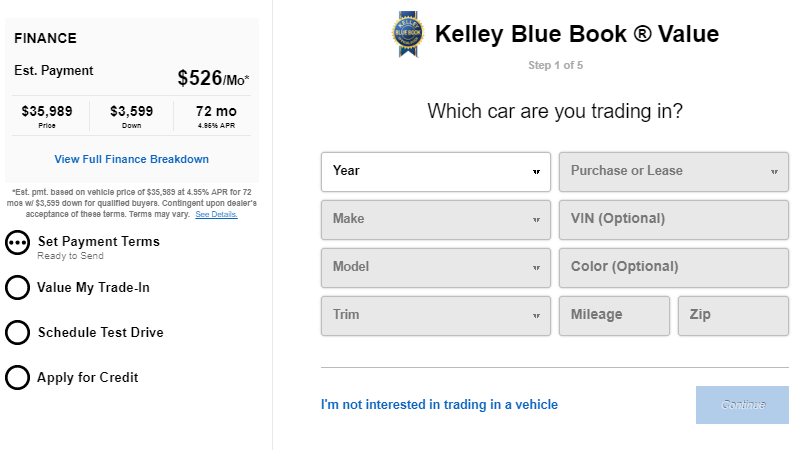This screenshot has height=450, width=811.
Task: Click I'm not interested in trading link
Action: tap(439, 404)
